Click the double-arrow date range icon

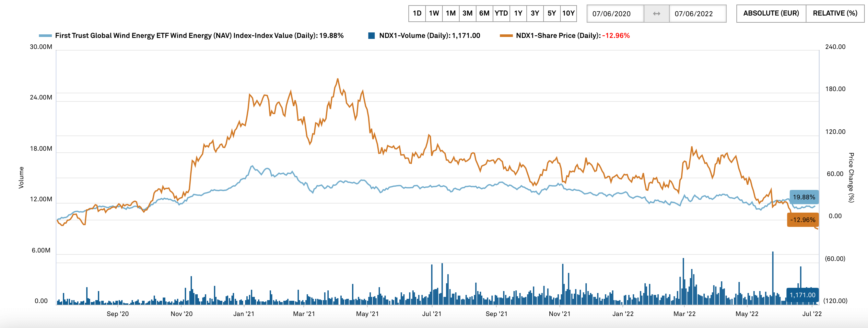click(x=656, y=14)
